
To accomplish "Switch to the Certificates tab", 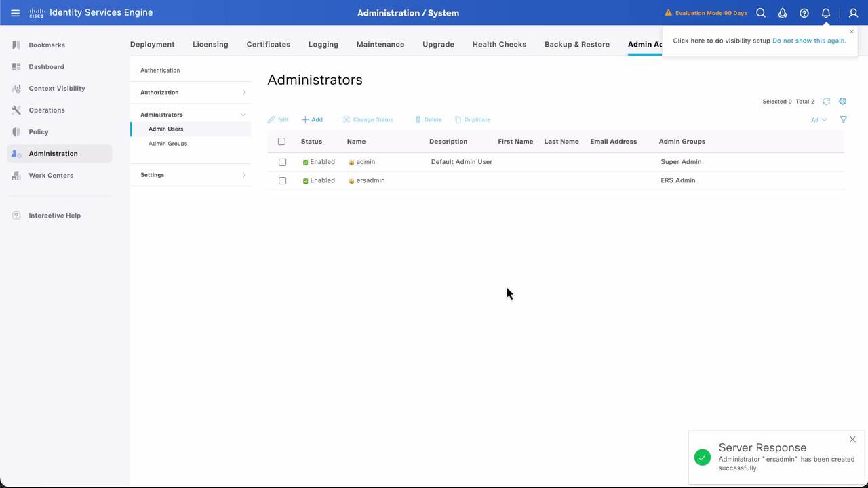I will pos(268,45).
